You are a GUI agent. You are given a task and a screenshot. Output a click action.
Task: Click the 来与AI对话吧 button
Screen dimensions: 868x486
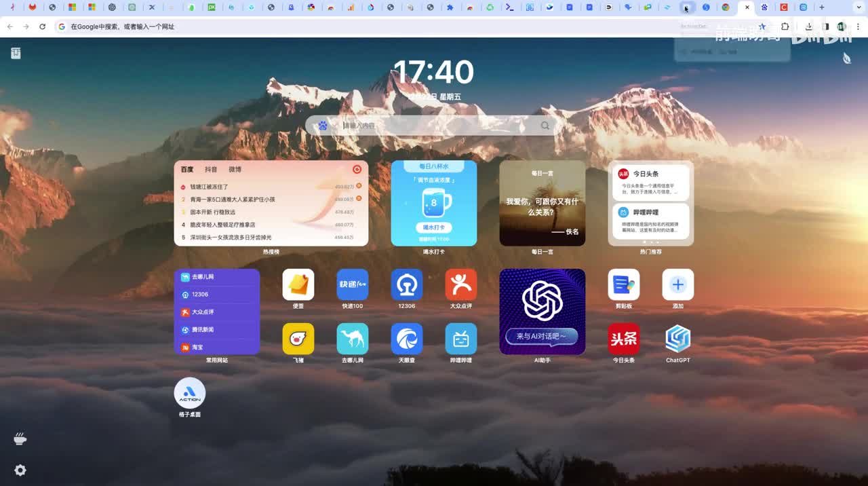click(541, 336)
